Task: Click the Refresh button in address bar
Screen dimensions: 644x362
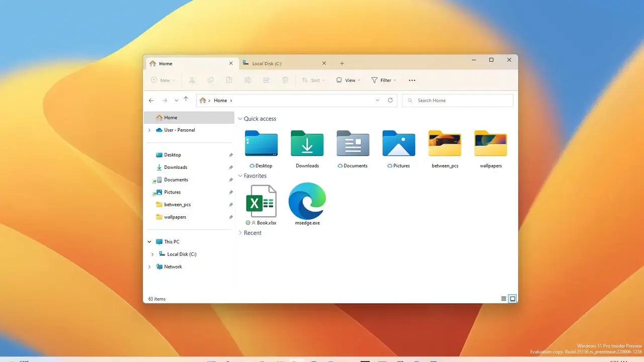Action: point(390,101)
